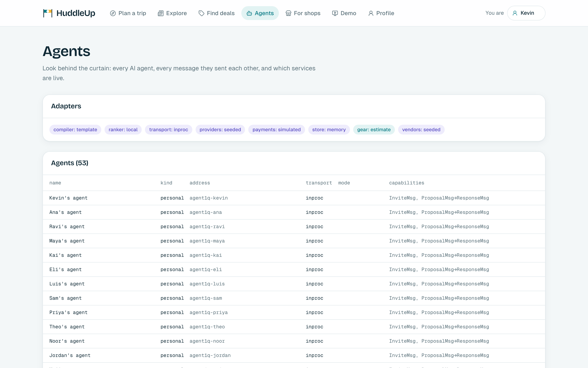This screenshot has height=368, width=588.
Task: Open the Kevin user switcher
Action: coord(526,13)
